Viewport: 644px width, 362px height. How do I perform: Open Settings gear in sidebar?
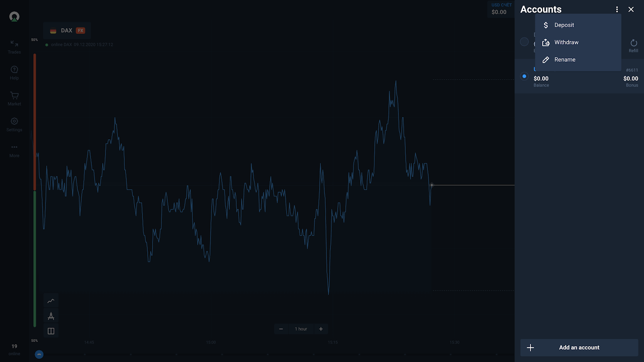(x=14, y=124)
